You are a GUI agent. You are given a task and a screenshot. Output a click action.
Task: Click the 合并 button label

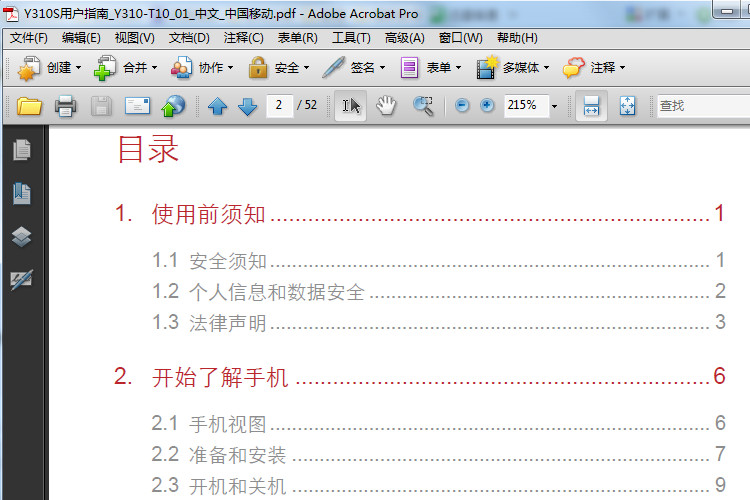pyautogui.click(x=135, y=68)
